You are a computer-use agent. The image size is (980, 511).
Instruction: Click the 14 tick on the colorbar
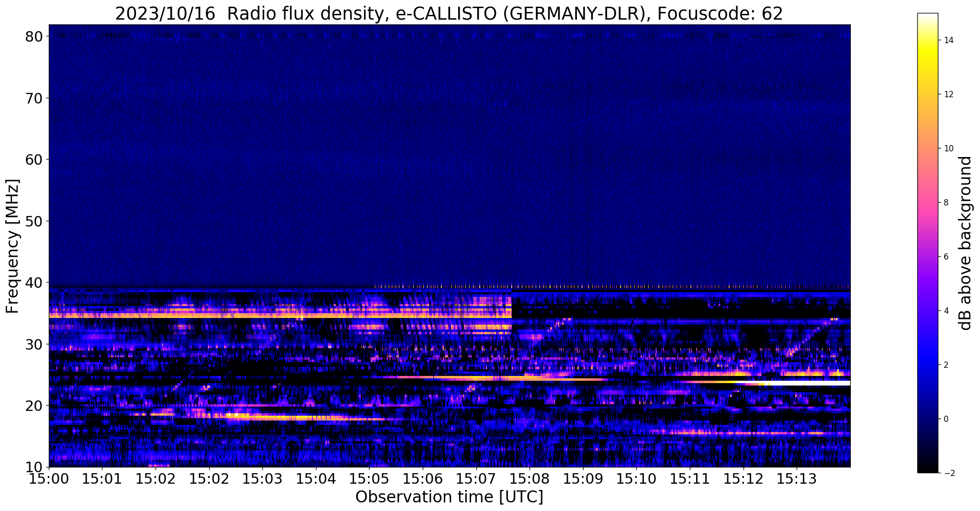[x=948, y=40]
